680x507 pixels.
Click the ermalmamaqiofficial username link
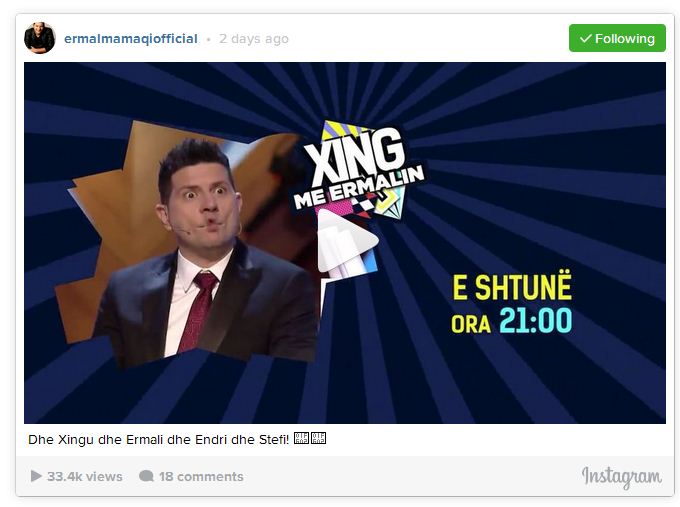[131, 39]
